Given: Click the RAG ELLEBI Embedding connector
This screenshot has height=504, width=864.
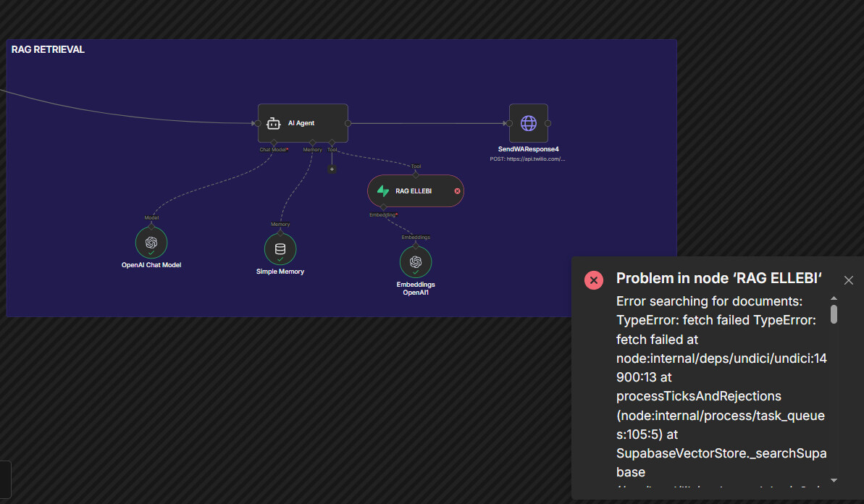Looking at the screenshot, I should [383, 207].
